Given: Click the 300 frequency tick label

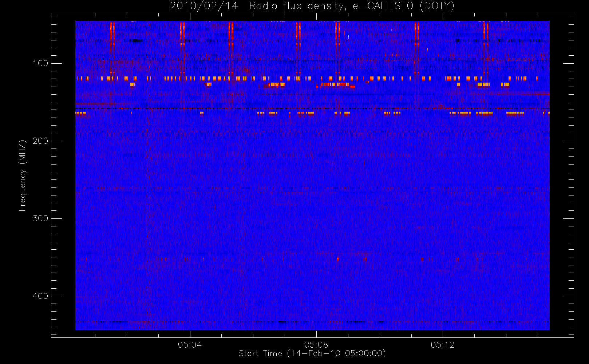Looking at the screenshot, I should point(40,218).
